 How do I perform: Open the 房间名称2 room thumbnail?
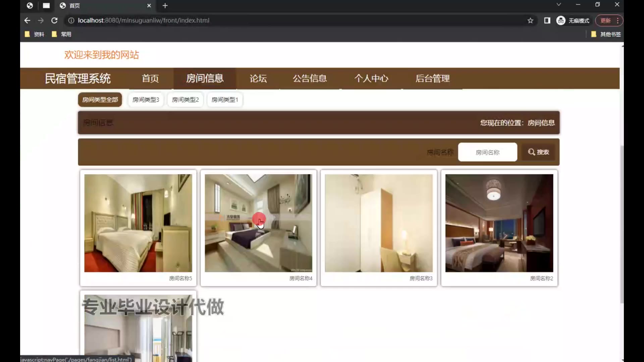499,223
